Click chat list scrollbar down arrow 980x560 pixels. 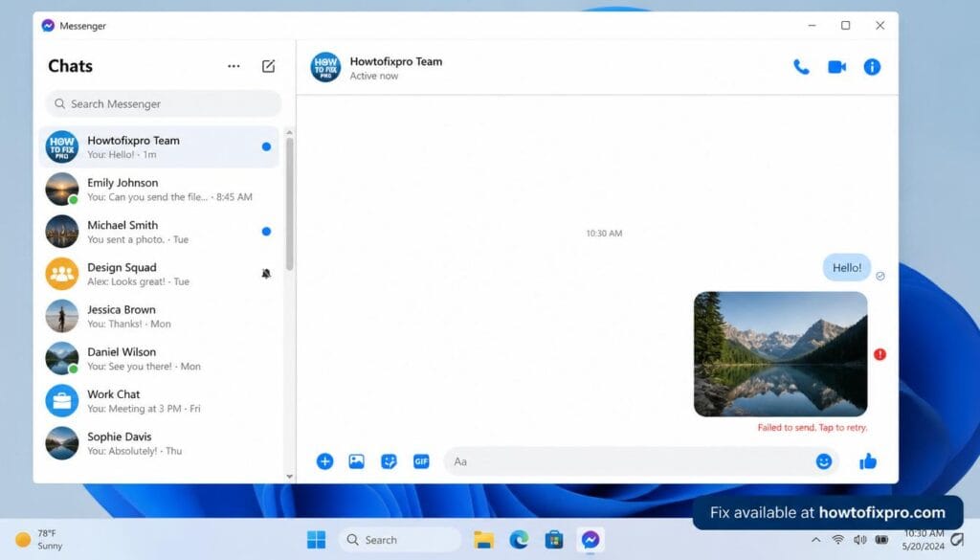click(x=289, y=477)
